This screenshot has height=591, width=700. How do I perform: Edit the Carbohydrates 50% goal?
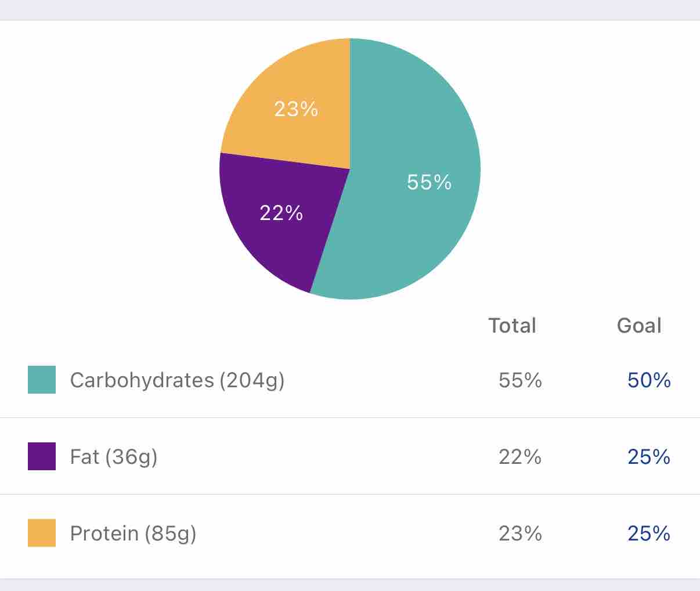649,380
